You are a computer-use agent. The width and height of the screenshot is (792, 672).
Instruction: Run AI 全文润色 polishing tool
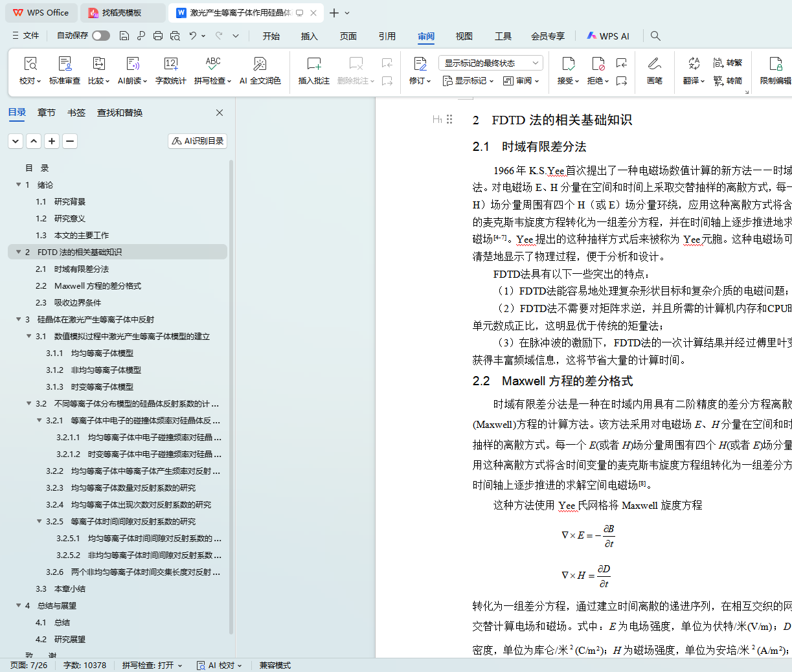point(260,70)
